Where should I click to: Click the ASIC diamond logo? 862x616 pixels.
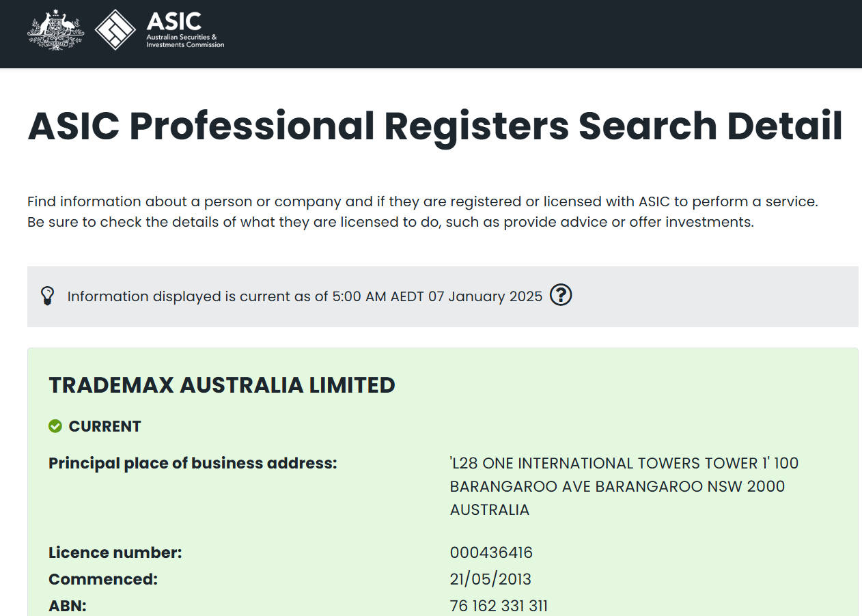115,31
